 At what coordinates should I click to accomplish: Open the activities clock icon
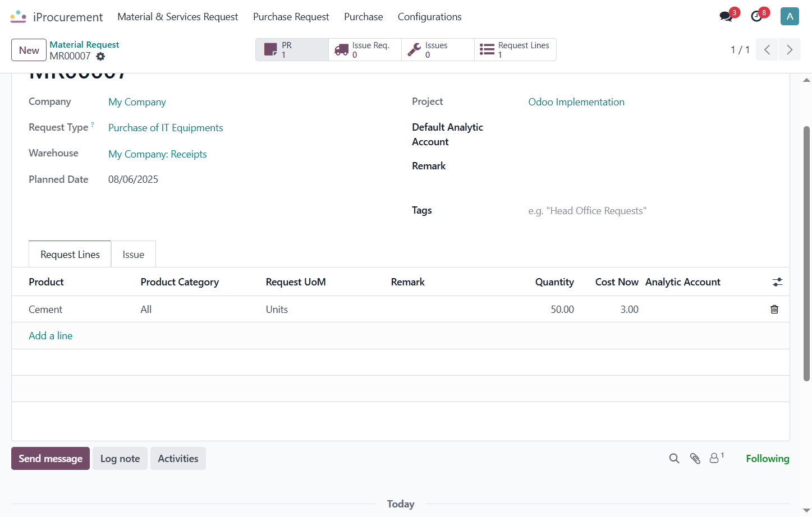click(x=756, y=16)
